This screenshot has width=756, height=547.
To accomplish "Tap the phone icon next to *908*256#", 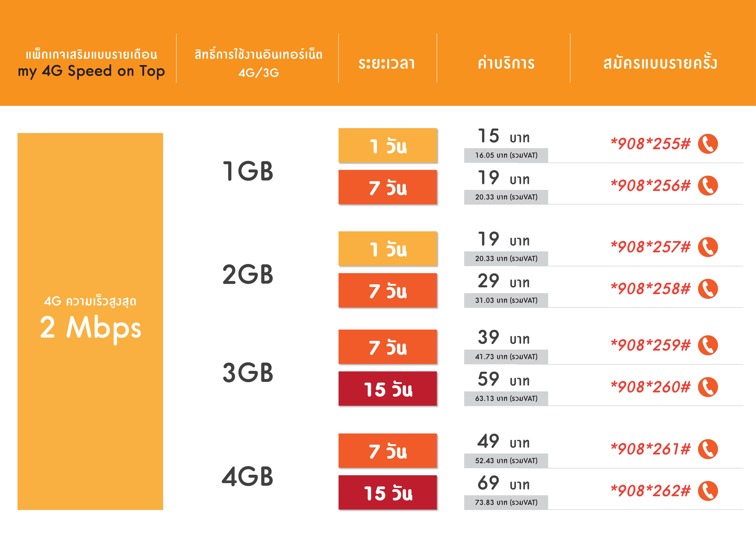I will [708, 185].
